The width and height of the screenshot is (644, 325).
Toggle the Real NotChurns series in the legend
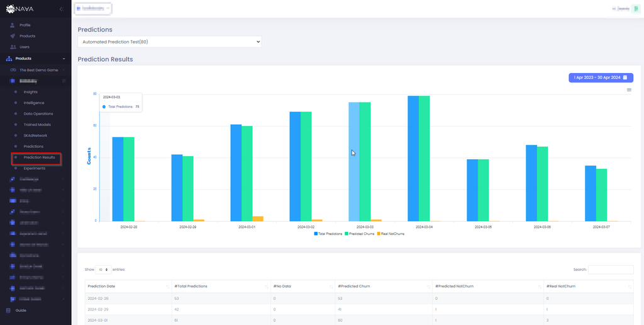[391, 234]
